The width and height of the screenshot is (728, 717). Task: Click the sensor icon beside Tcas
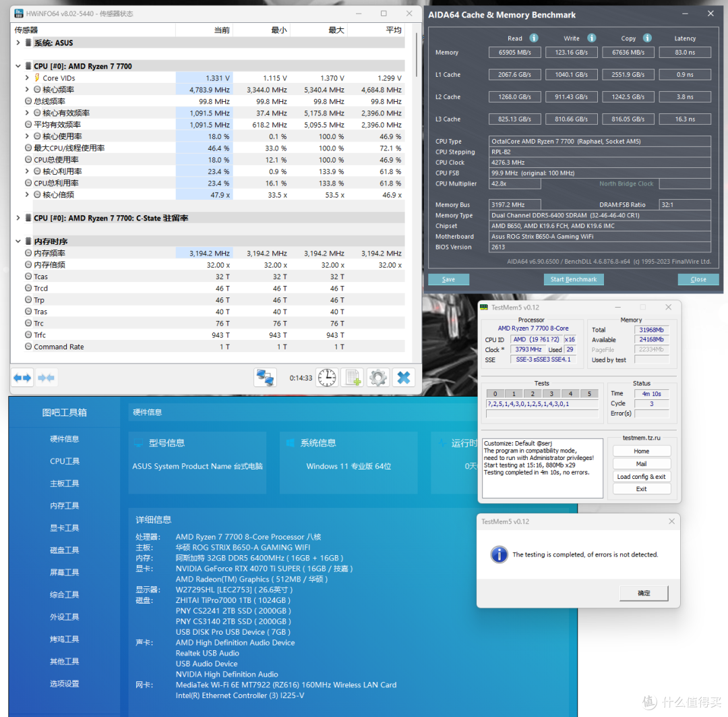[28, 276]
